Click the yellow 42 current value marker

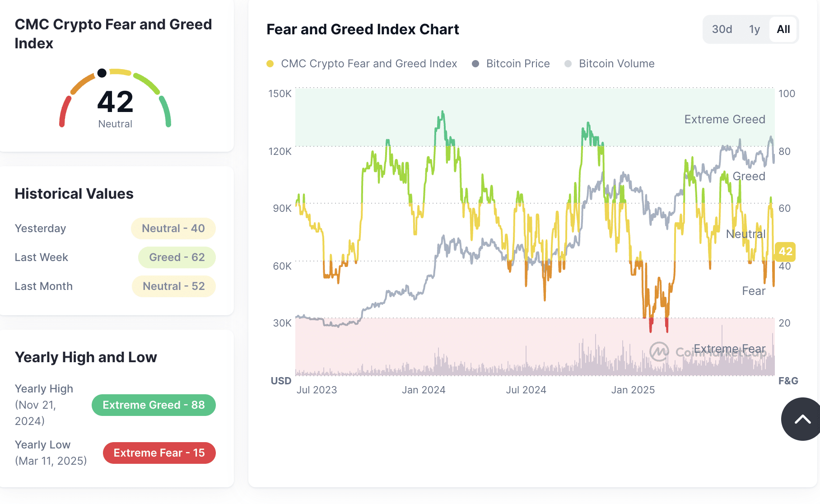pos(785,252)
